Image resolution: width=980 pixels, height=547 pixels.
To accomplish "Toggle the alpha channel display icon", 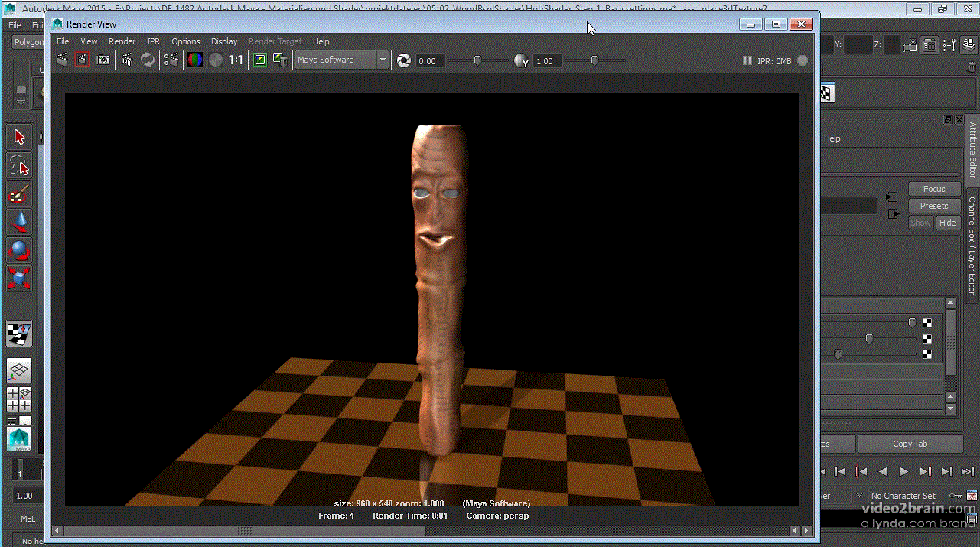I will [216, 60].
